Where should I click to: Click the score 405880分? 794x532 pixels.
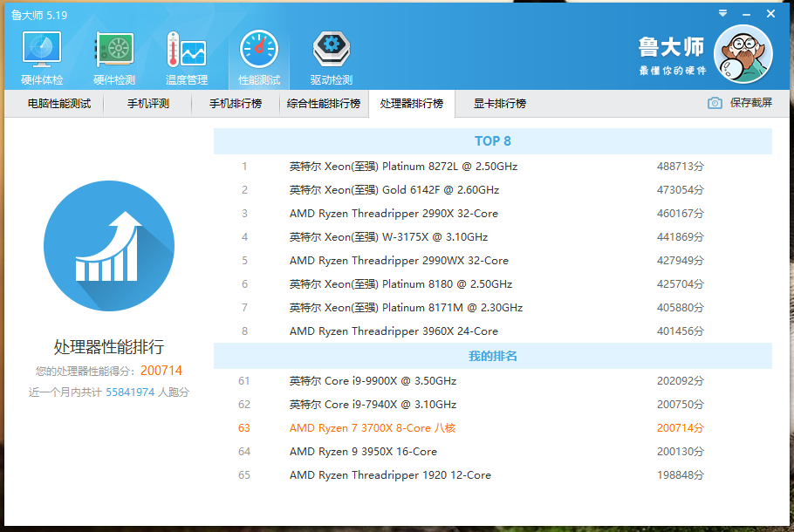click(x=680, y=307)
